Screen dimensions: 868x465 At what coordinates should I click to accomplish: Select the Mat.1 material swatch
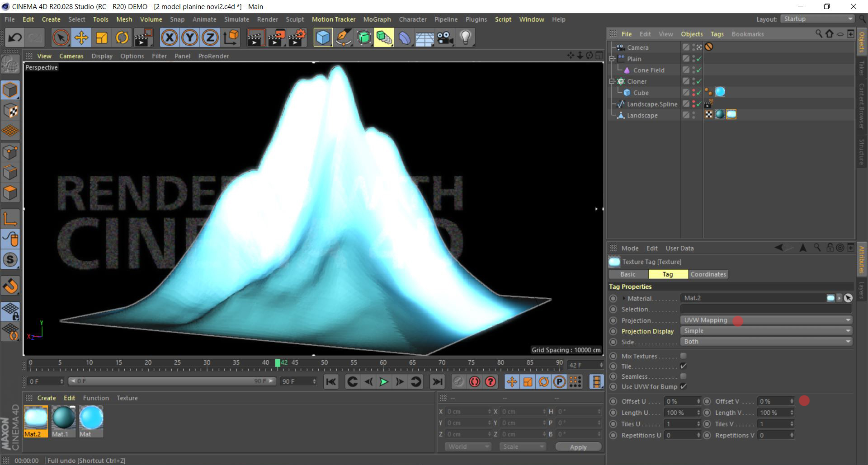click(x=63, y=422)
